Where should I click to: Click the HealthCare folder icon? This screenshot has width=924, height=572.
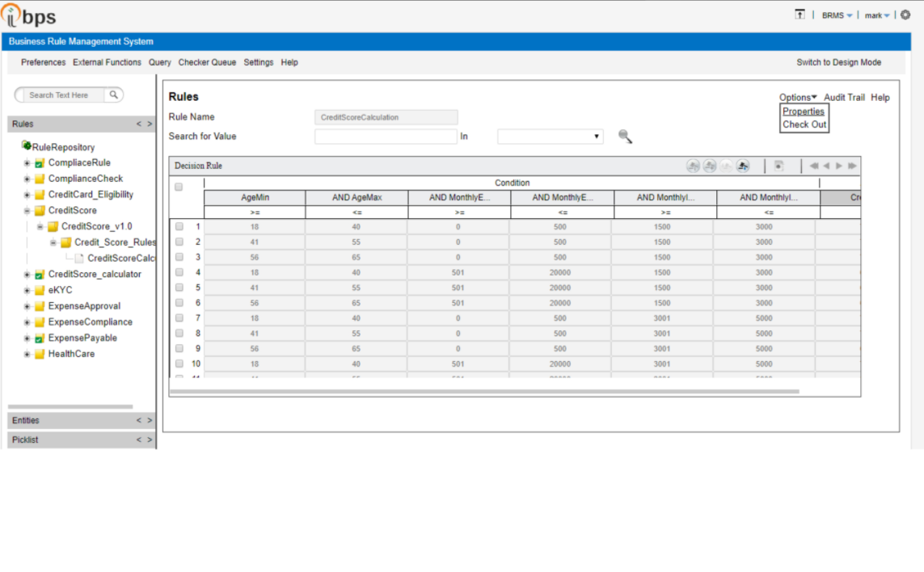tap(40, 354)
